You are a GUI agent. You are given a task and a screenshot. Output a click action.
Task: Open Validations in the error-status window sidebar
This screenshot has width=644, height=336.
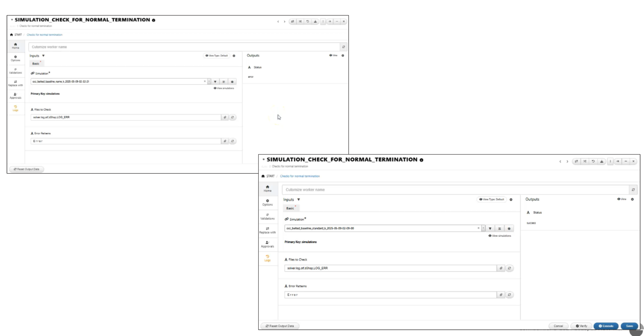tap(16, 71)
